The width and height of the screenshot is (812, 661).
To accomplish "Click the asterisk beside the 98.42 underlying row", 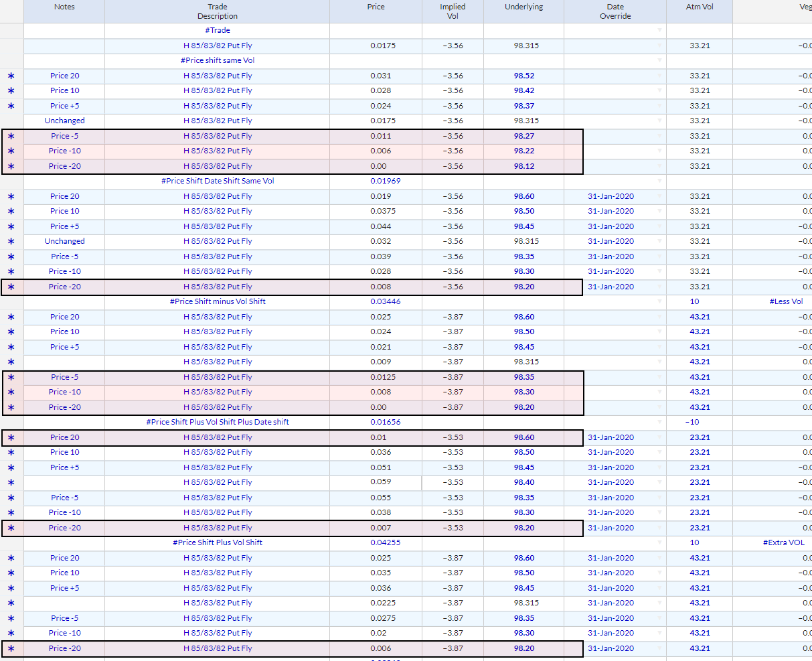I will (x=11, y=91).
